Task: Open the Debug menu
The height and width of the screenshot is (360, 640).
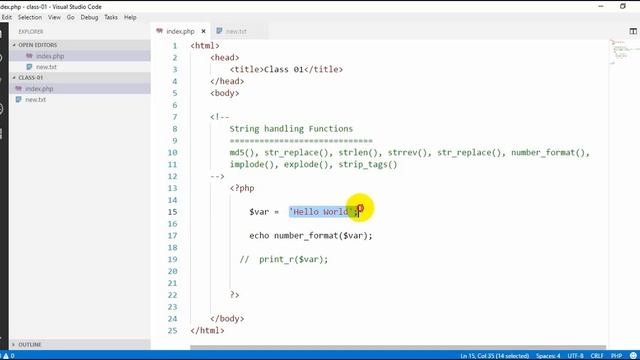Action: tap(89, 17)
